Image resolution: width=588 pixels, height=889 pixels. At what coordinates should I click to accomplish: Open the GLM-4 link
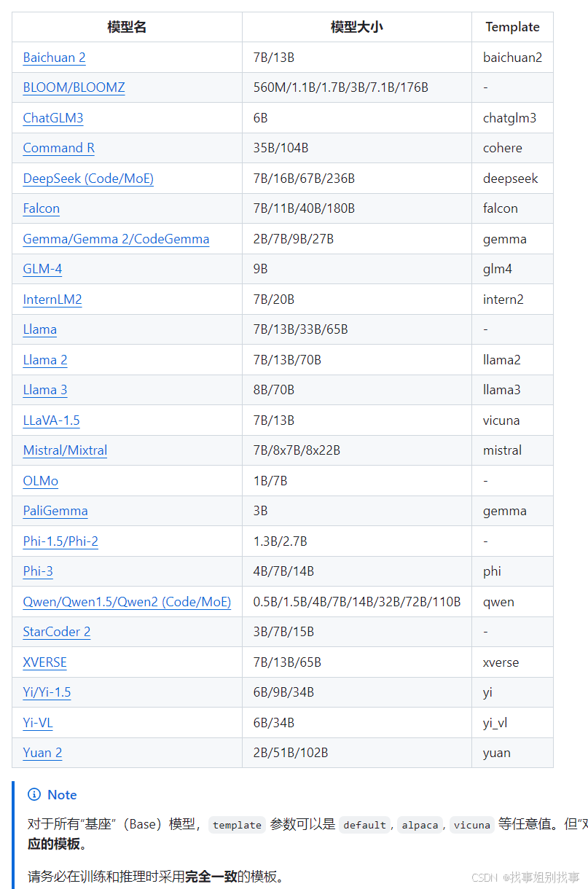pyautogui.click(x=42, y=269)
